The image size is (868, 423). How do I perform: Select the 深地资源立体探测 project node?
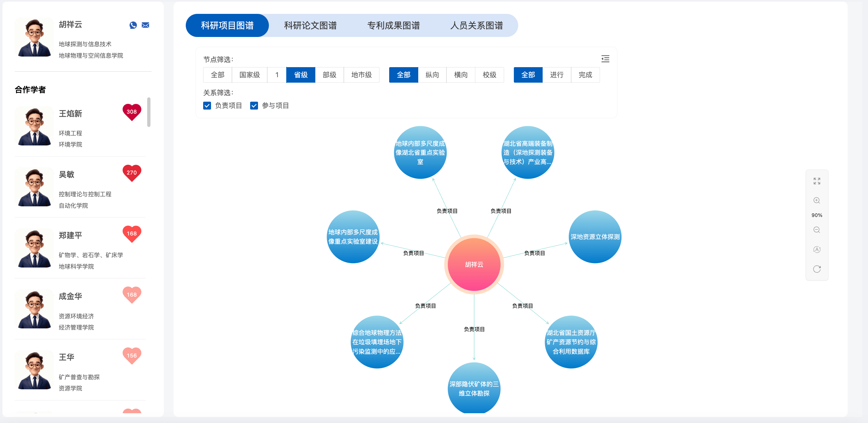[595, 237]
